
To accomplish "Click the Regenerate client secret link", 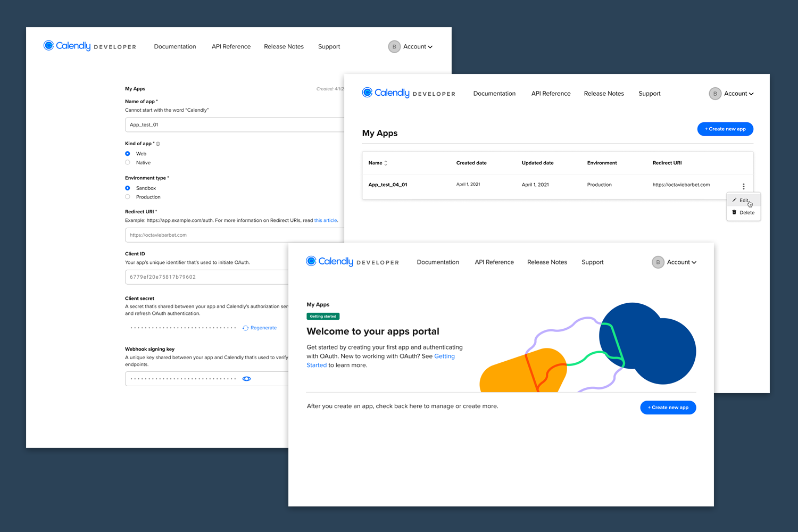I will click(260, 328).
